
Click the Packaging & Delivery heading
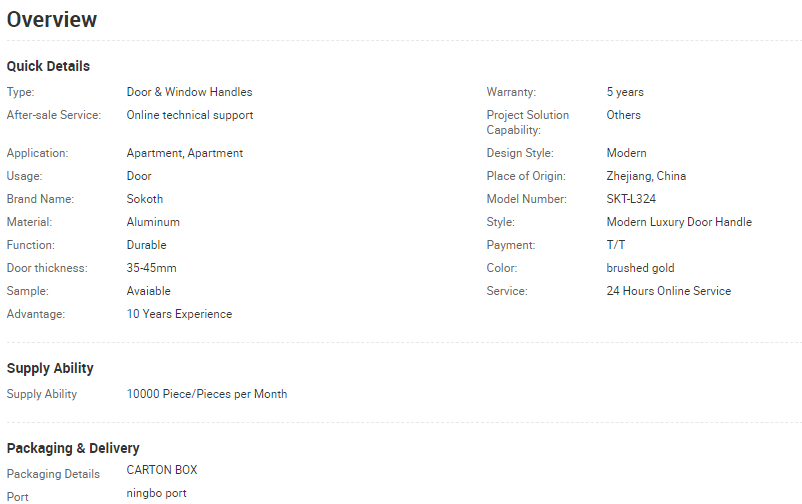point(73,448)
